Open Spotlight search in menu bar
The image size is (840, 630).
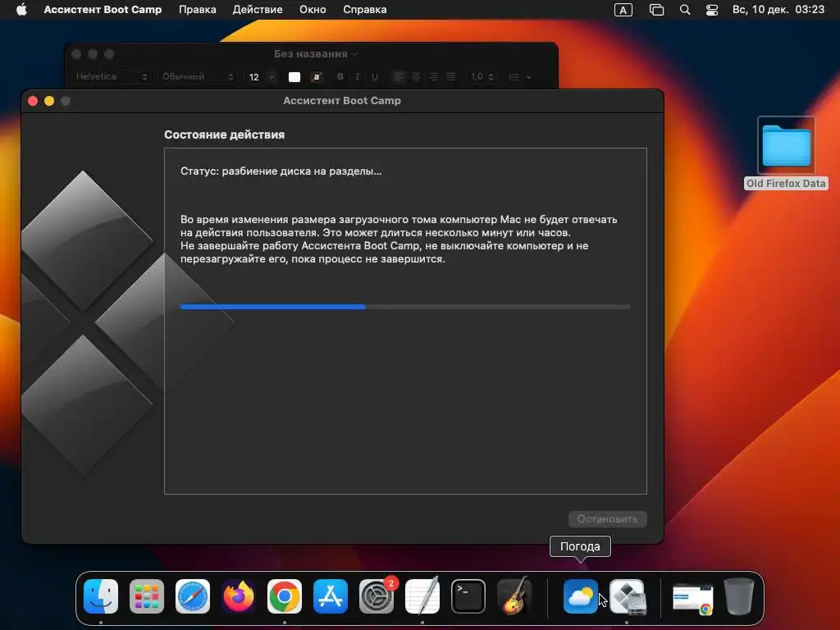[685, 10]
